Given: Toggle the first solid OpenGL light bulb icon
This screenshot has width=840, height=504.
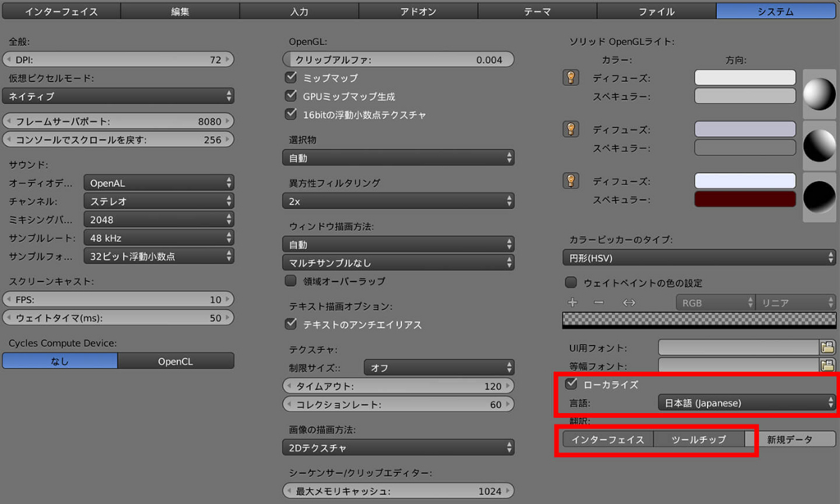Looking at the screenshot, I should coord(571,78).
